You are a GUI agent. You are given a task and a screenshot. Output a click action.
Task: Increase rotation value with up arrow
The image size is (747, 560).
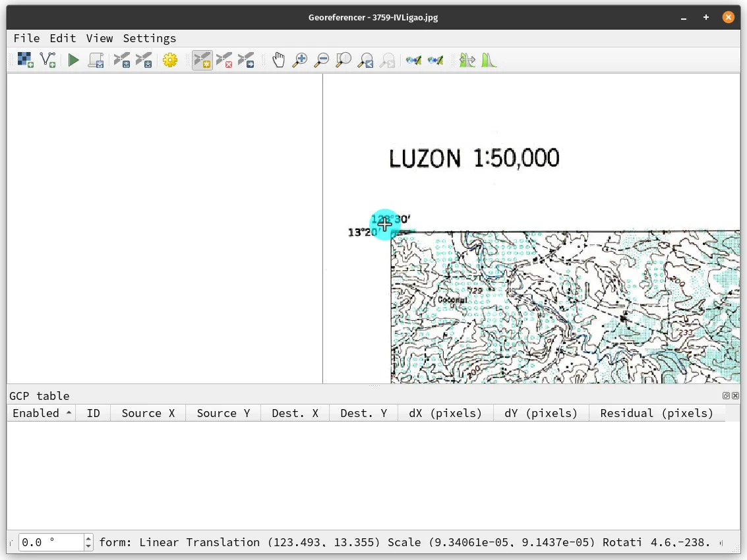click(x=89, y=539)
